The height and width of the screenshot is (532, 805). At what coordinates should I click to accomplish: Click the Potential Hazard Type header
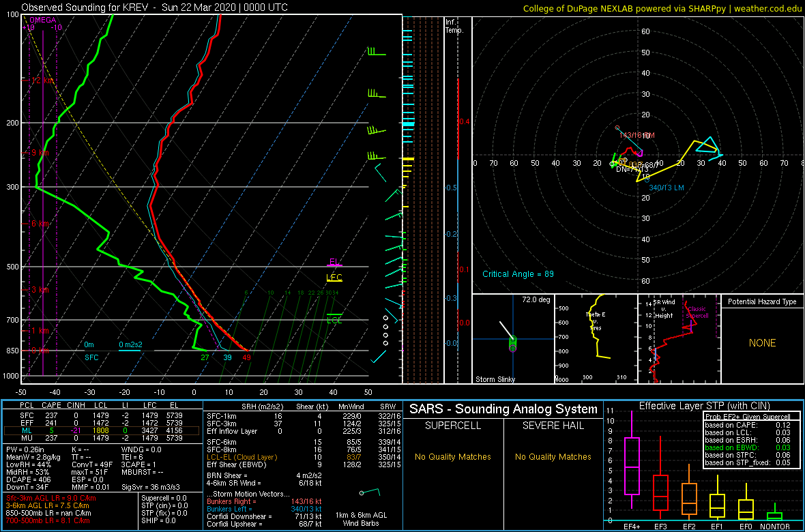pyautogui.click(x=762, y=302)
